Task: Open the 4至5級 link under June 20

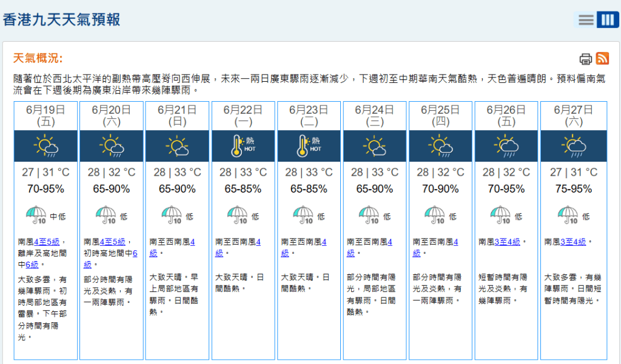Action: (x=112, y=241)
